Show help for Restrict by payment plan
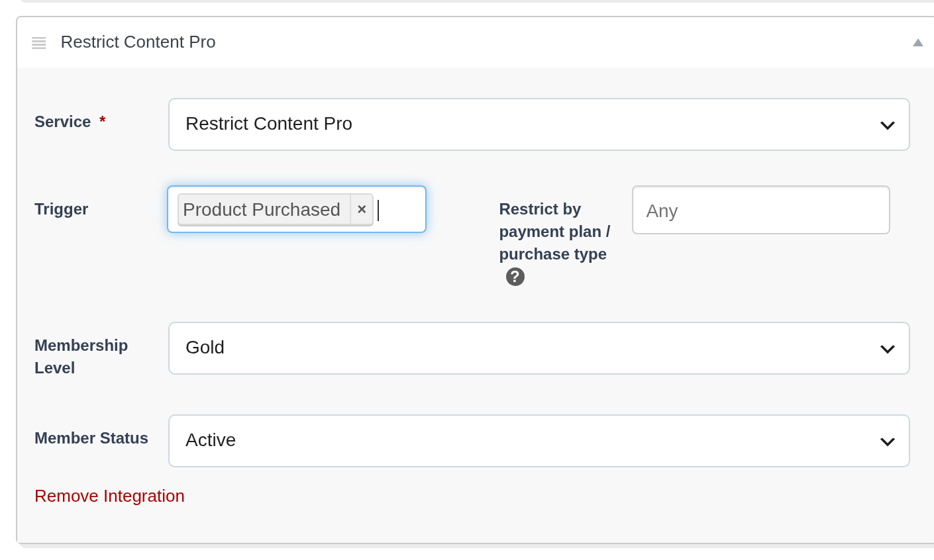Image resolution: width=934 pixels, height=560 pixels. pyautogui.click(x=515, y=277)
